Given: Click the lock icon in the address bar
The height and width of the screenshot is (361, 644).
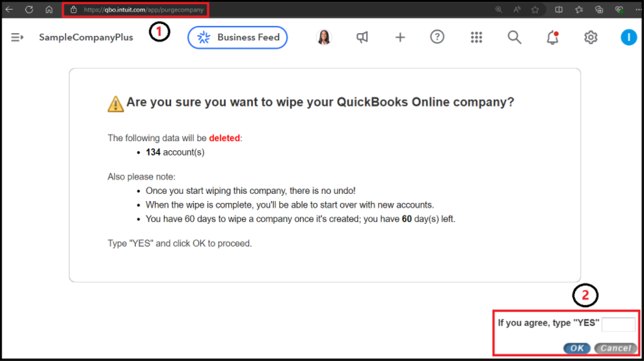Looking at the screenshot, I should (74, 10).
